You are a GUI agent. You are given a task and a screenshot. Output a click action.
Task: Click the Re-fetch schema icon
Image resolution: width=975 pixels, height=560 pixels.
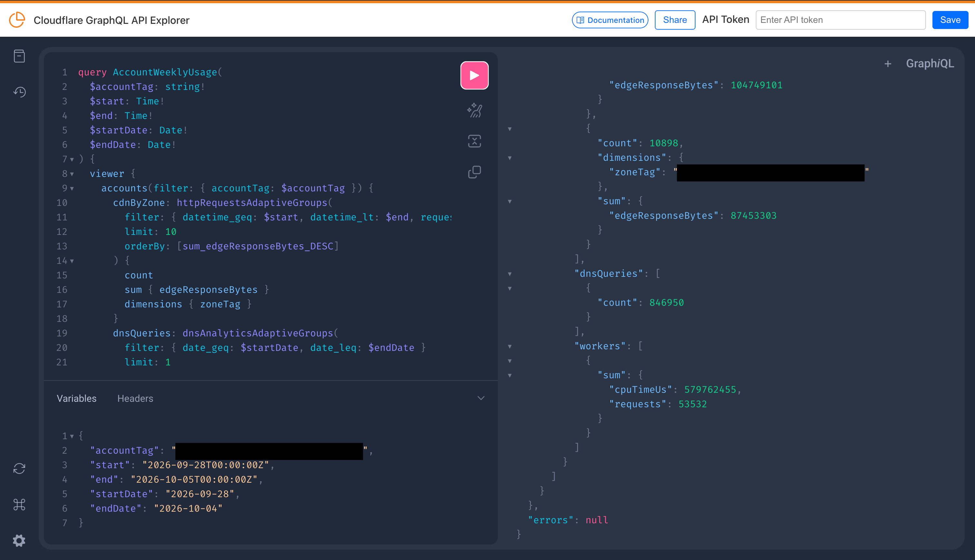click(x=19, y=468)
